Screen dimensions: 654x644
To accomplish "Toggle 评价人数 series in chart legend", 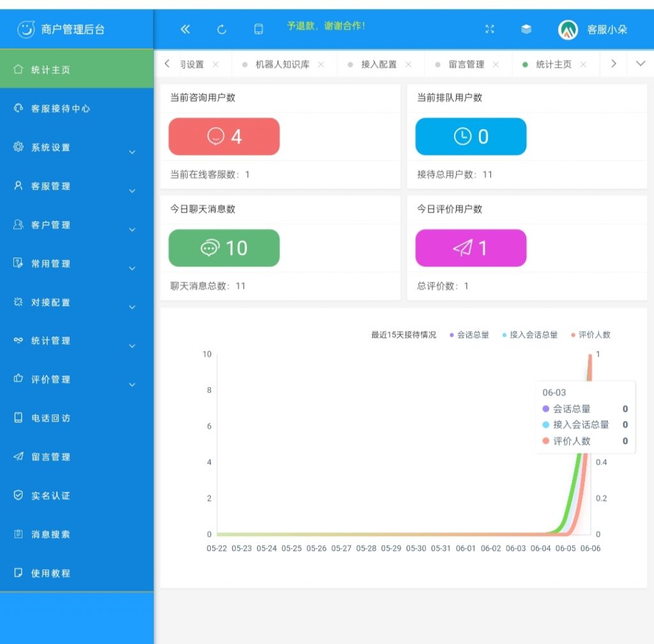I will click(x=591, y=335).
